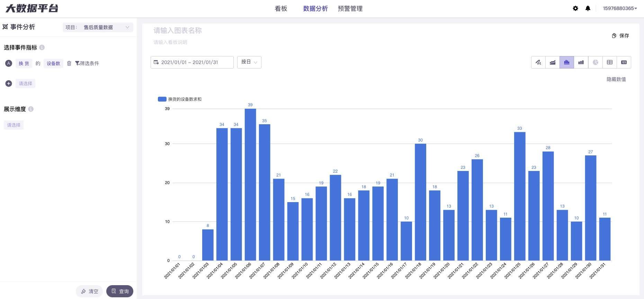
Task: Click the 请输入看板说明 description field
Action: [170, 42]
